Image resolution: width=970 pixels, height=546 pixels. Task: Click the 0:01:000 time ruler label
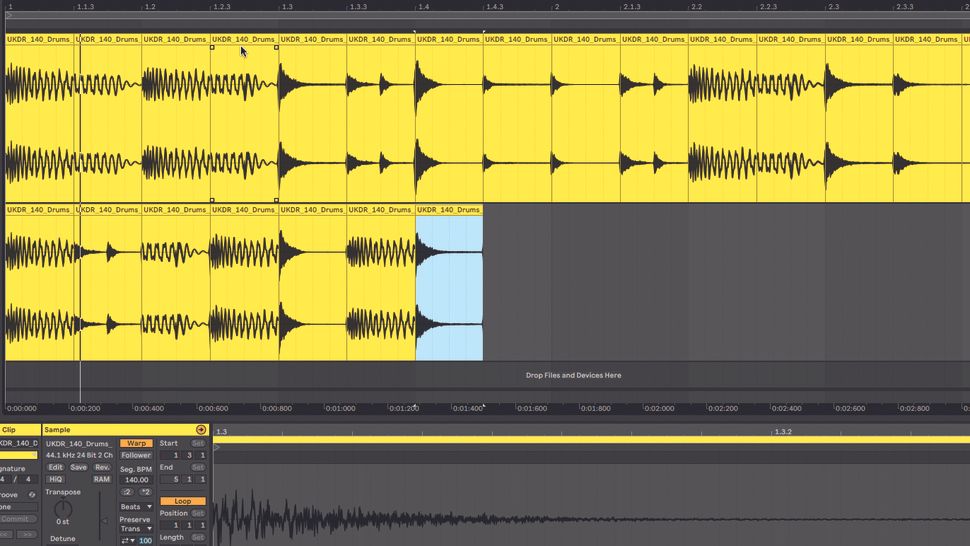pyautogui.click(x=340, y=408)
